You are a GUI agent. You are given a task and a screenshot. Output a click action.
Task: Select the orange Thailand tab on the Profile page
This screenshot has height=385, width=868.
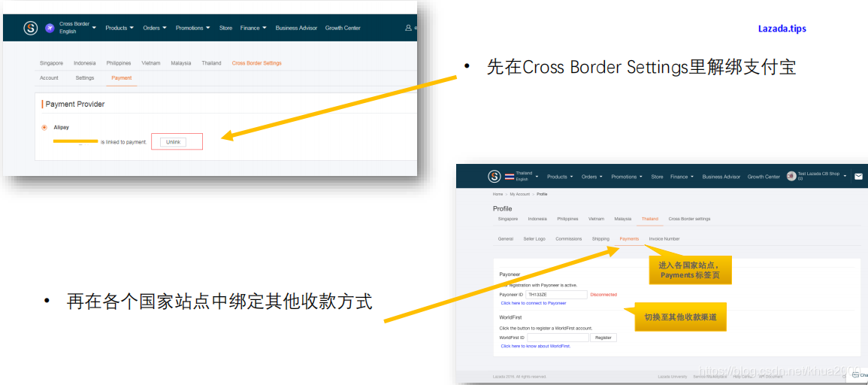(x=650, y=219)
